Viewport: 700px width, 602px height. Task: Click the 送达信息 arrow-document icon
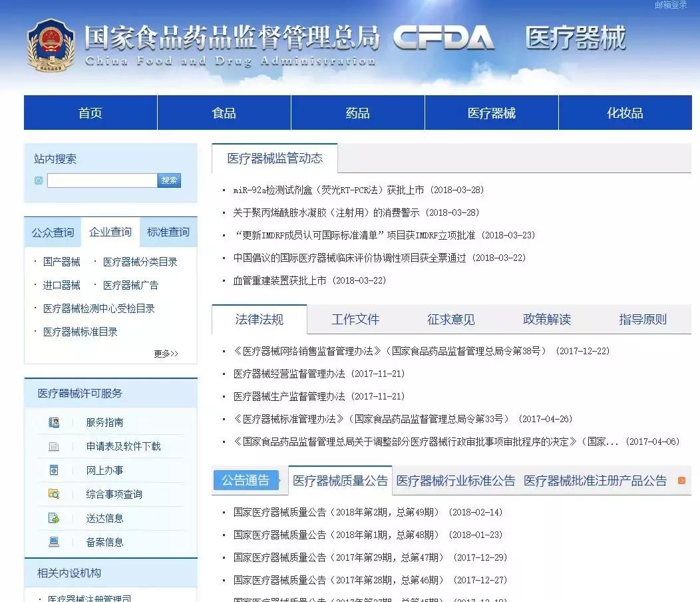tap(55, 518)
